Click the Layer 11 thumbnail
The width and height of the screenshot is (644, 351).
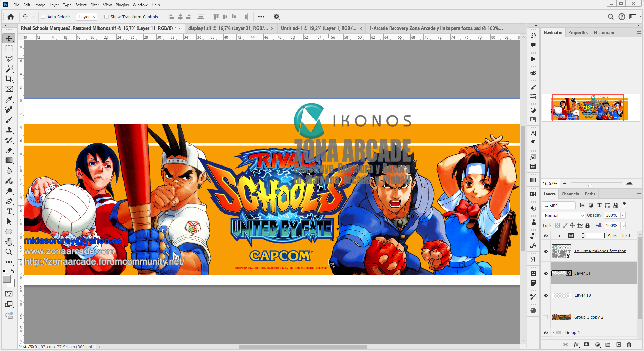pyautogui.click(x=561, y=273)
